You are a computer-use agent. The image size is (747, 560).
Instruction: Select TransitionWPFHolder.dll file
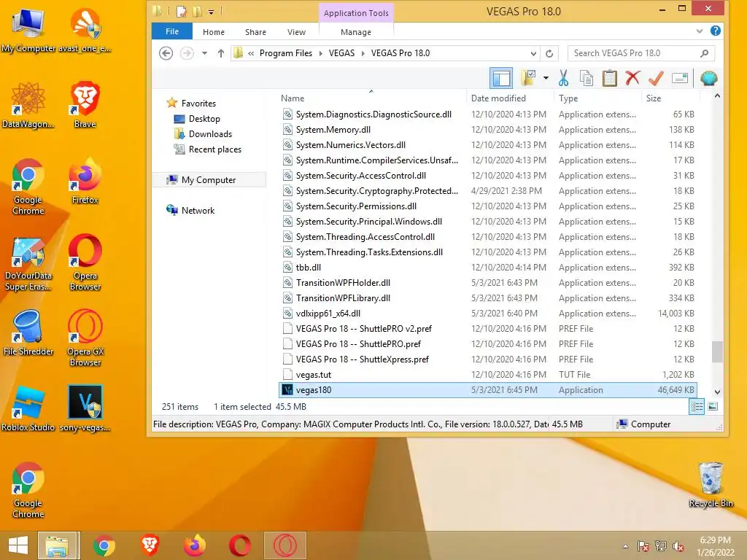coord(488,283)
